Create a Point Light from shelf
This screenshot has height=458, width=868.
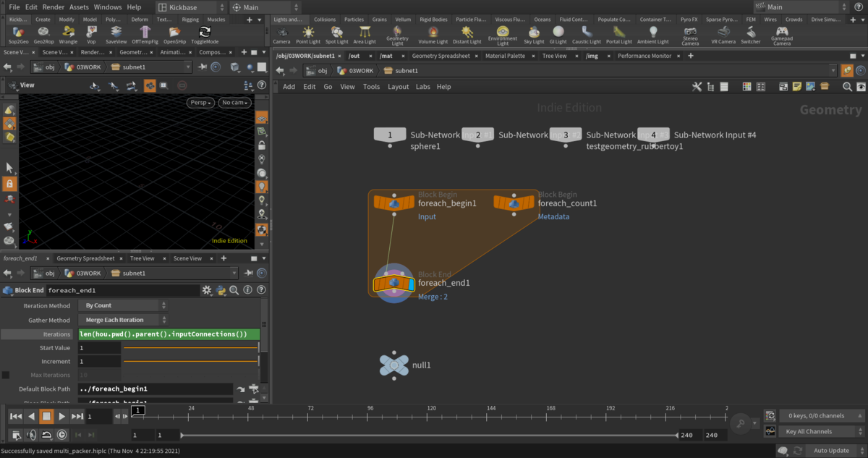[308, 35]
